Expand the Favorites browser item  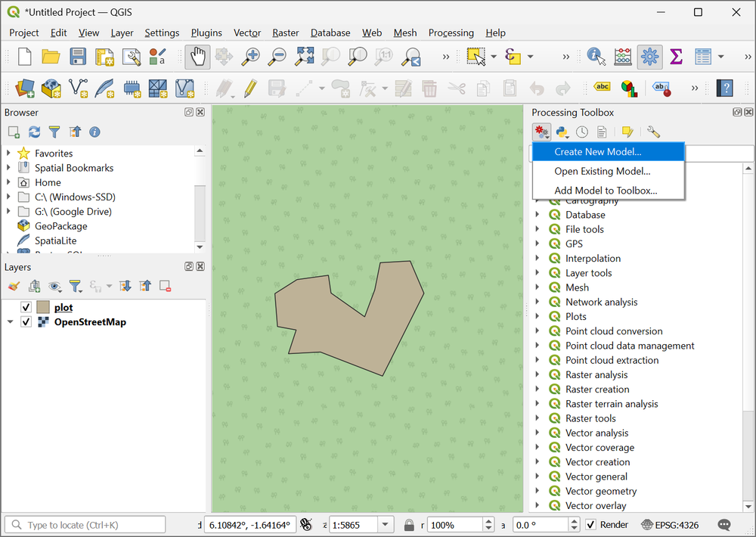tap(8, 153)
